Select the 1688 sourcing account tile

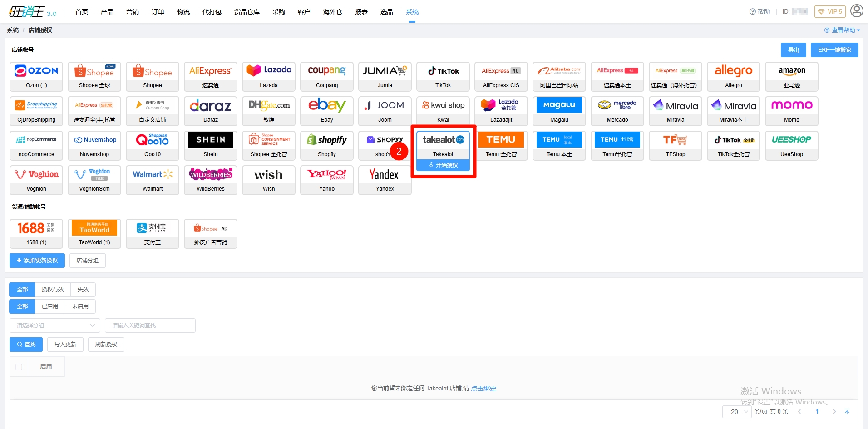(x=36, y=234)
